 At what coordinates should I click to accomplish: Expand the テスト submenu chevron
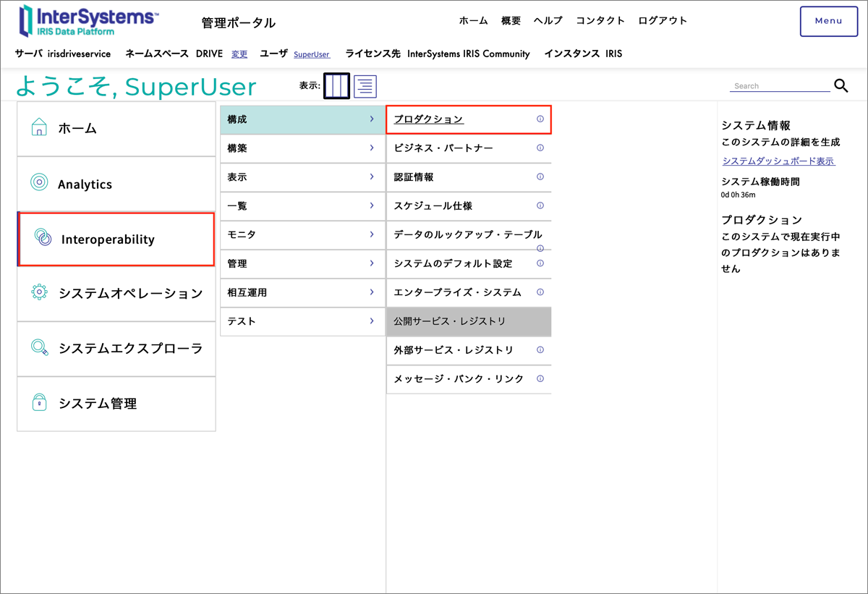click(372, 321)
